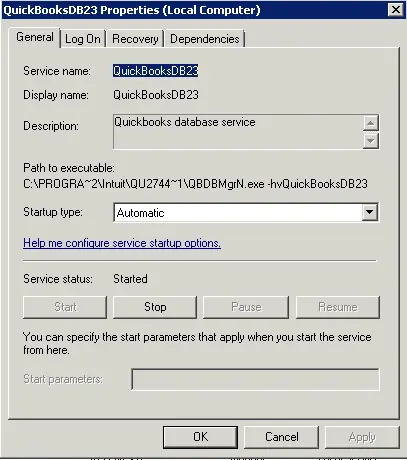The width and height of the screenshot is (407, 460).
Task: Click the executable path text
Action: [x=195, y=184]
